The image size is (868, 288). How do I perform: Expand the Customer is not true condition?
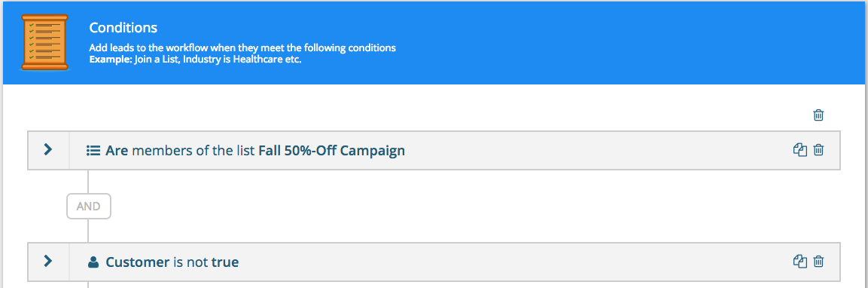click(48, 261)
